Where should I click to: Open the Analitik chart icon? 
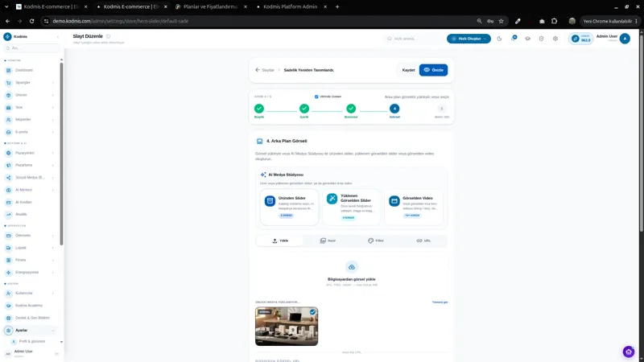tap(9, 214)
